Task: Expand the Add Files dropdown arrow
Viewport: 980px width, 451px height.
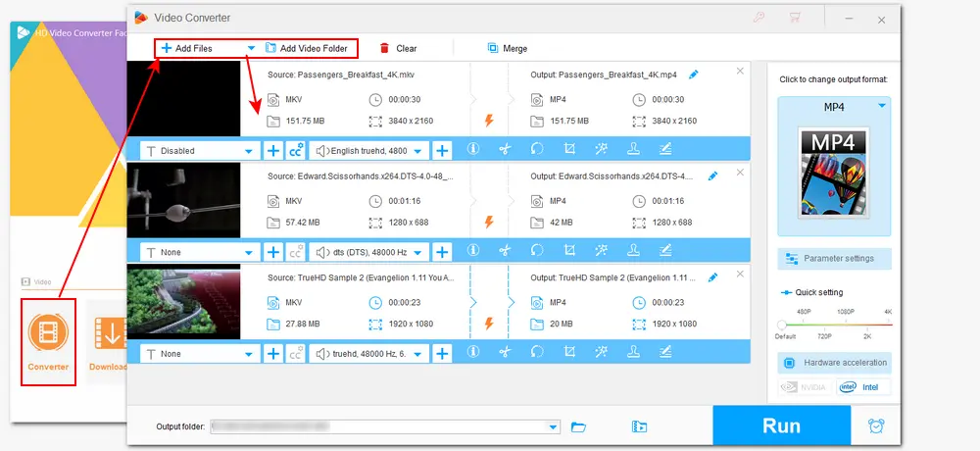Action: (251, 48)
